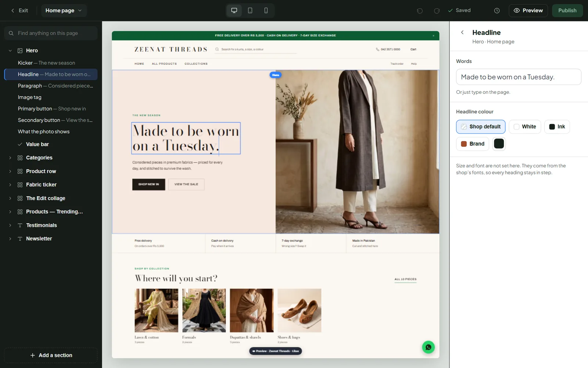Click SHOP NEW IN button in canvas
Image resolution: width=588 pixels, height=368 pixels.
[148, 184]
